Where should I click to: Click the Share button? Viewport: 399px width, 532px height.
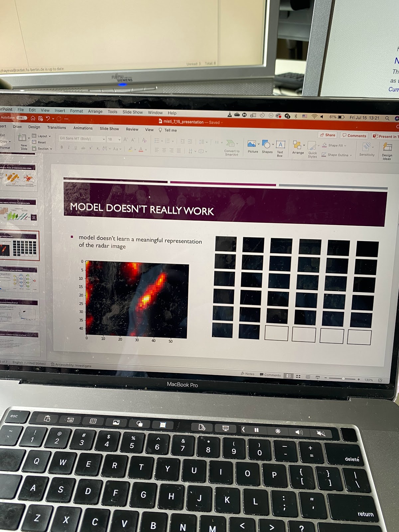(328, 135)
